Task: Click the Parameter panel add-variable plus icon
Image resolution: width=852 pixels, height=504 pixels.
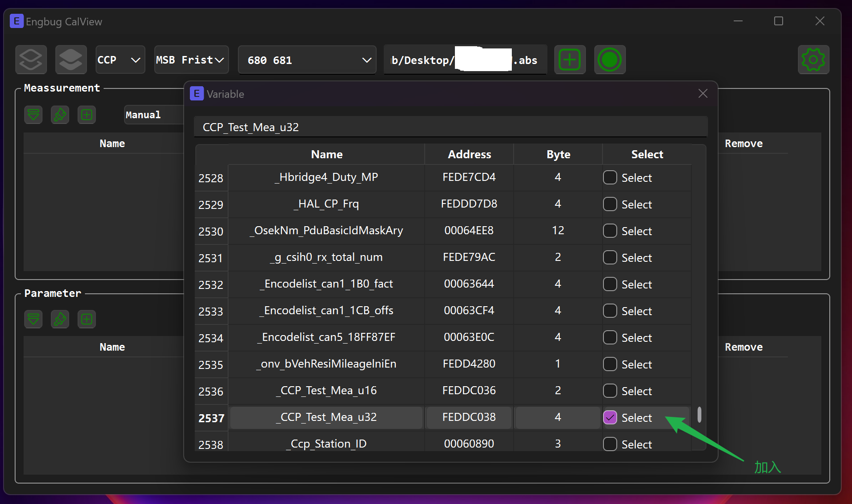Action: [87, 319]
